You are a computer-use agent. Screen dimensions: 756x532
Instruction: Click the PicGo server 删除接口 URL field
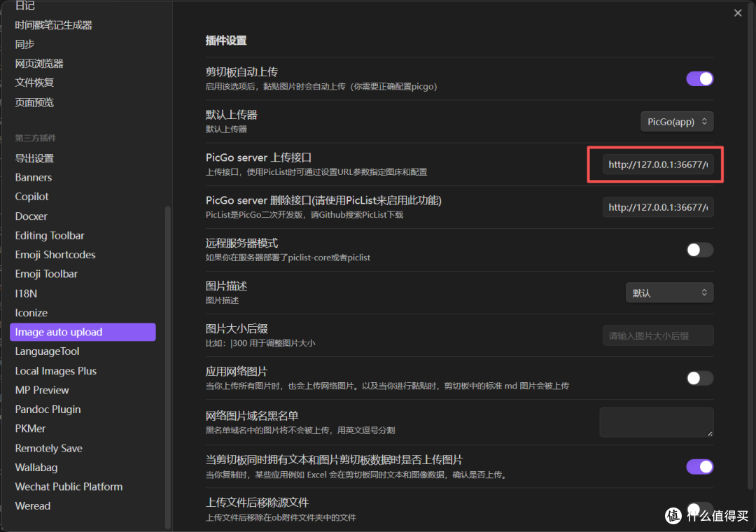point(657,207)
